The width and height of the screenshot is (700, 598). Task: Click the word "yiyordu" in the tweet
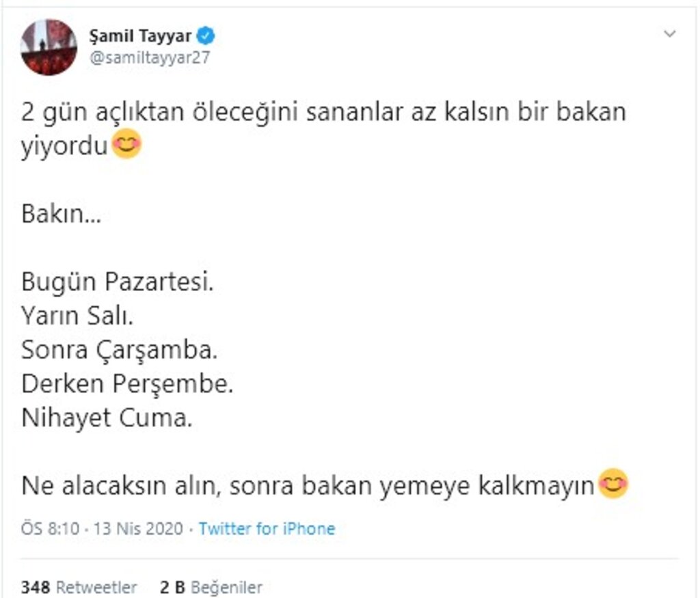[64, 146]
